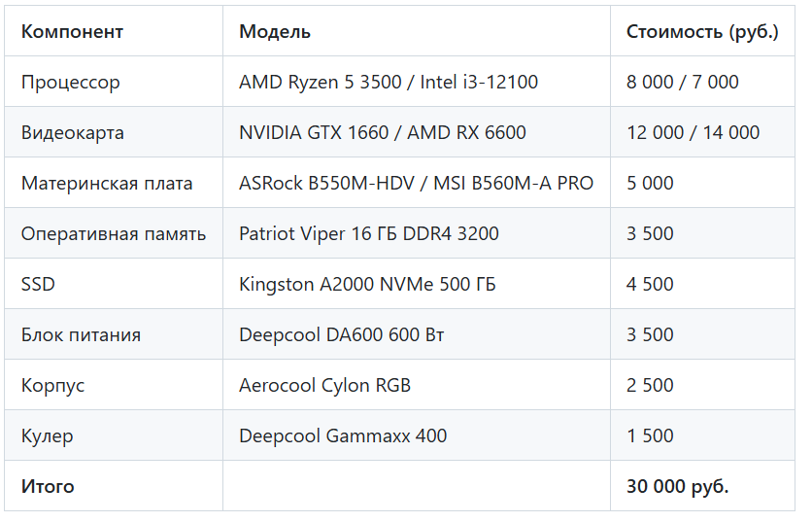Viewport: 812px width, 522px height.
Task: Click the Компонент column header
Action: pos(72,32)
